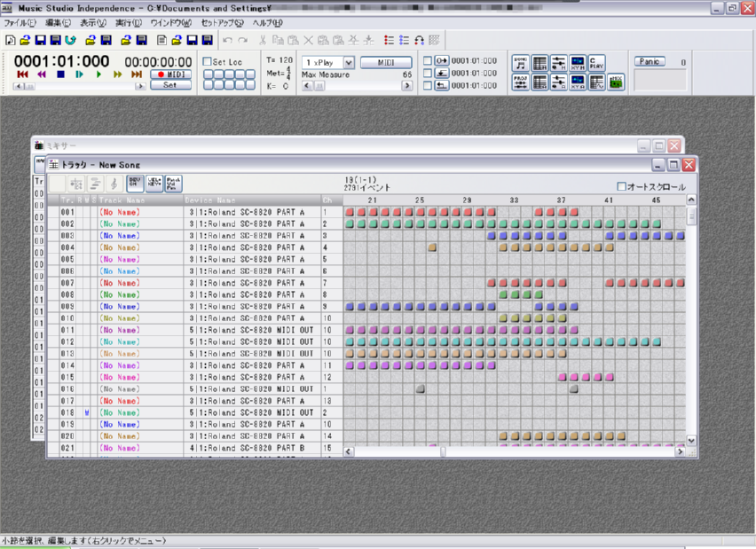
Task: Select the track 001 (No Name) name cell
Action: pyautogui.click(x=140, y=212)
